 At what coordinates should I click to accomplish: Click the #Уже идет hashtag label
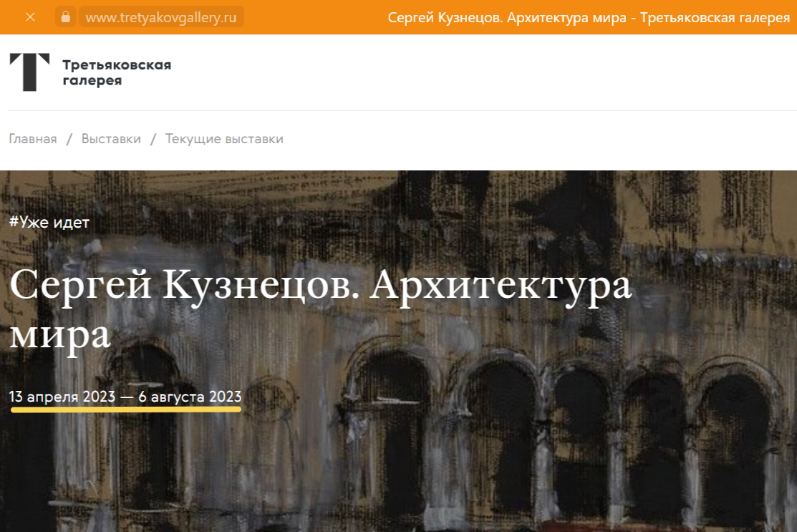(x=49, y=222)
